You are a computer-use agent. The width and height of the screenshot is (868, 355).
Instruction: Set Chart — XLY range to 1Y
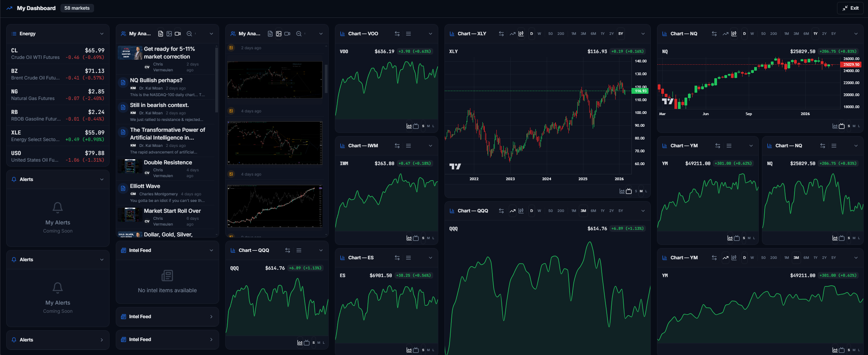(x=602, y=34)
